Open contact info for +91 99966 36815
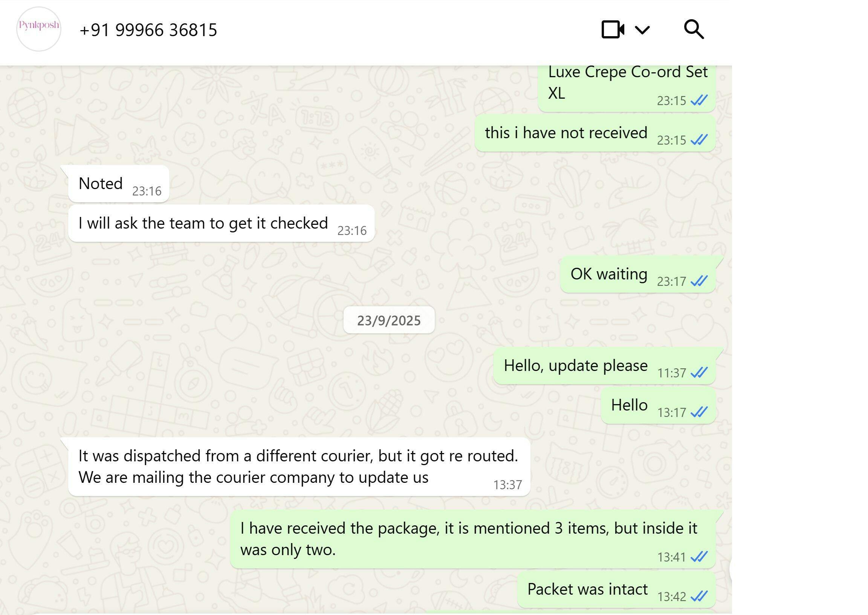Viewport: 868px width, 615px height. click(x=148, y=30)
